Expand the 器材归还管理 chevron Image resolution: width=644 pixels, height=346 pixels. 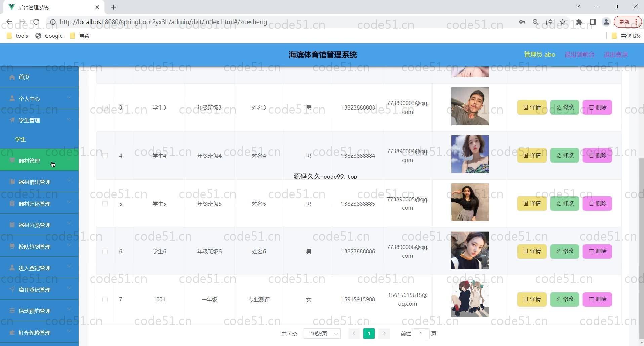(69, 202)
